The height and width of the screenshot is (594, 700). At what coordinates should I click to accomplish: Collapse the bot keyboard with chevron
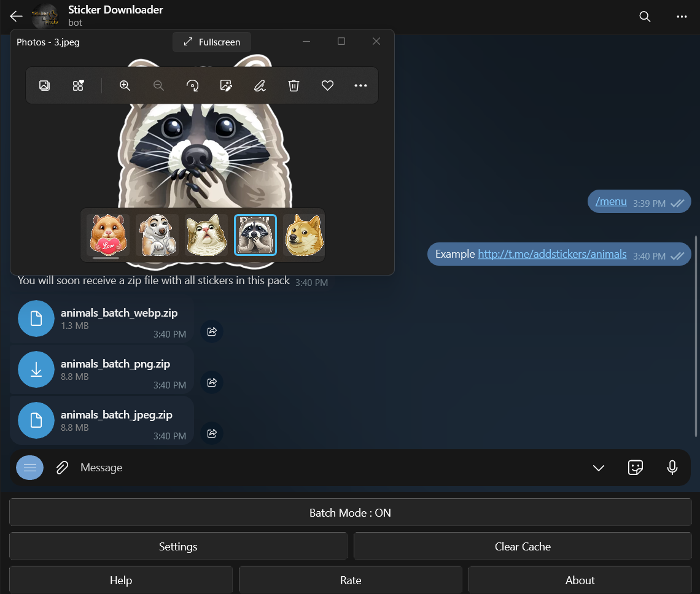pos(598,468)
